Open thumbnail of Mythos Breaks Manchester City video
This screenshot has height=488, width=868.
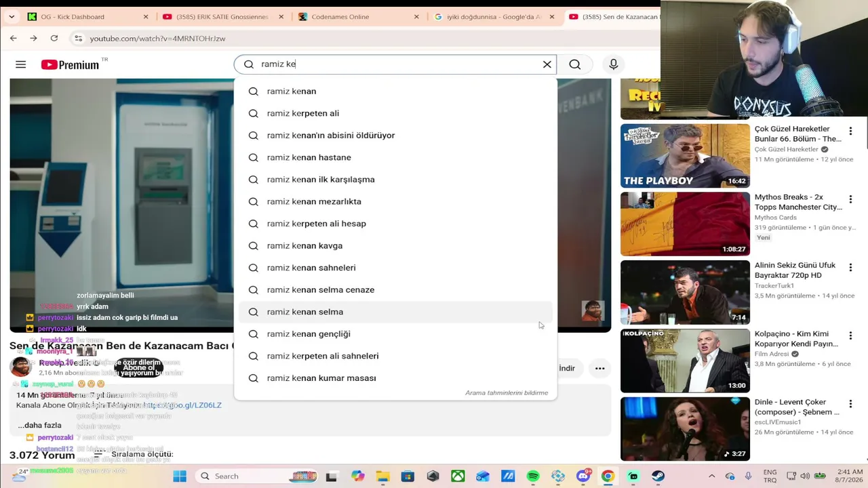point(685,224)
